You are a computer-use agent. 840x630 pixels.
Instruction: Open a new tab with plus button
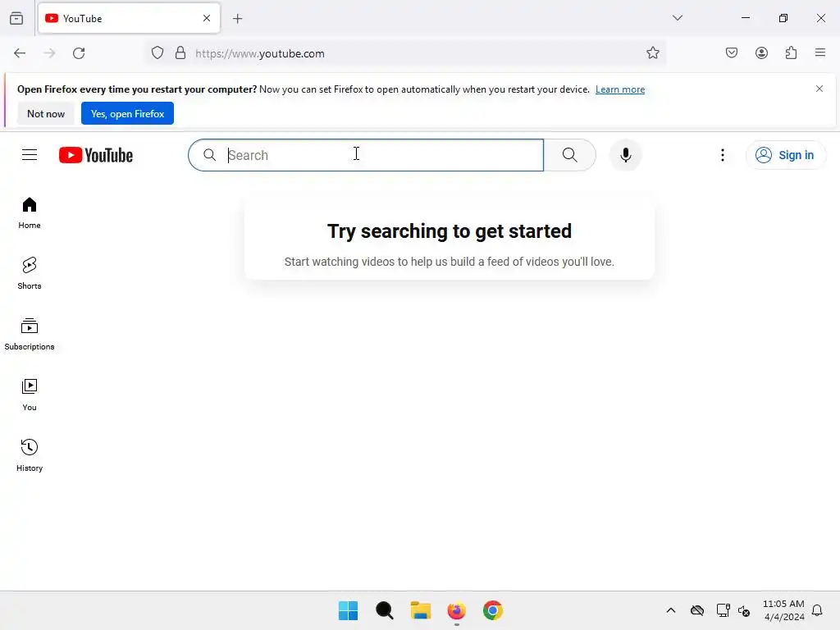pos(238,19)
